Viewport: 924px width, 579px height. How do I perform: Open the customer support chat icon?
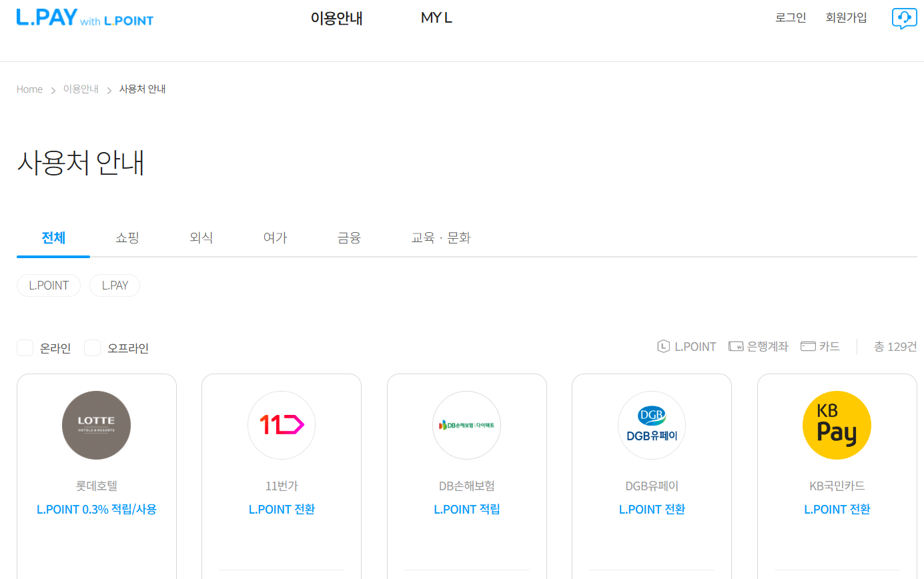tap(904, 18)
